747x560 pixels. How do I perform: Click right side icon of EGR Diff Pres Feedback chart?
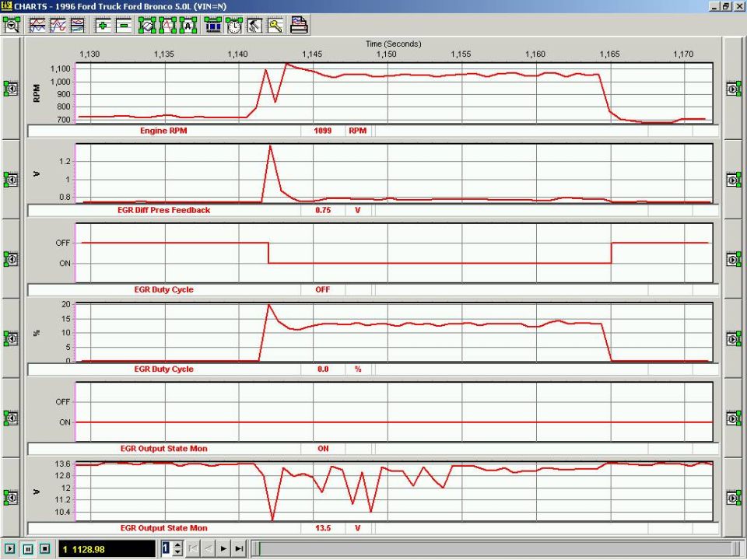tap(734, 180)
